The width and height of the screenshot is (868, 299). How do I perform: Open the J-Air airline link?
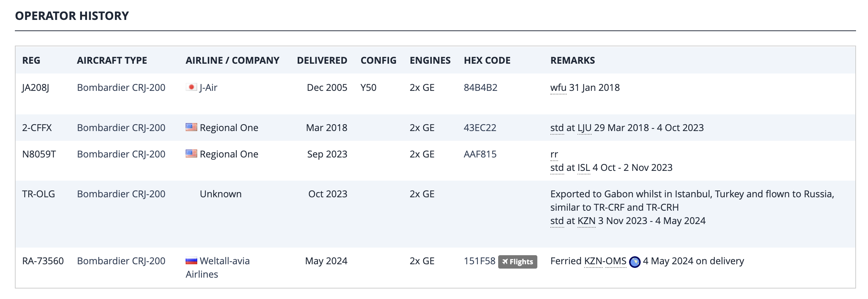[208, 88]
